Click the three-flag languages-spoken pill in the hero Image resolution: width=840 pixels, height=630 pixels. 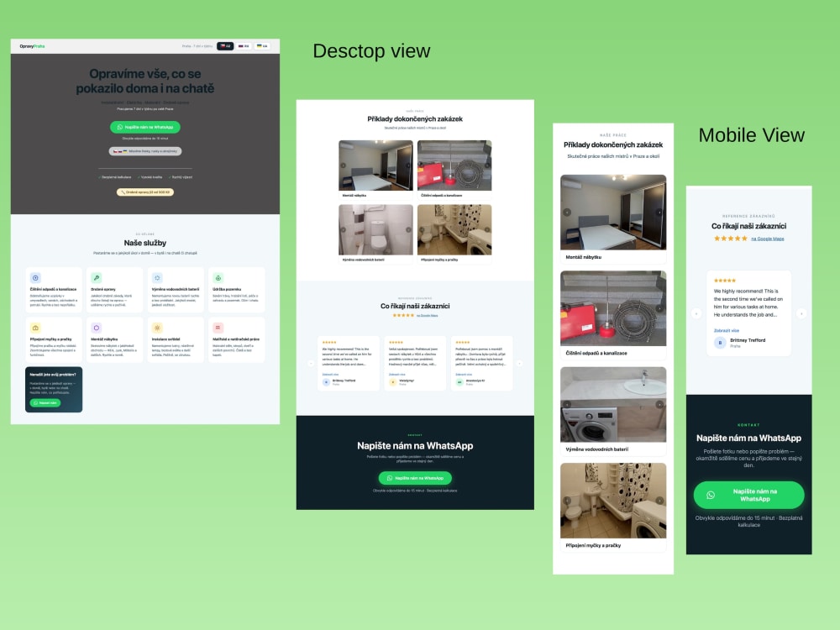145,151
